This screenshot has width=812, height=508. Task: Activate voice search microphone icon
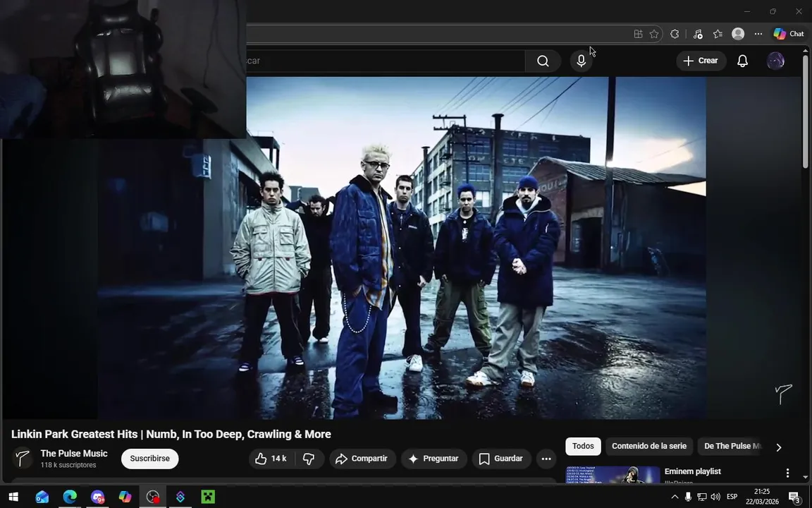coord(581,61)
